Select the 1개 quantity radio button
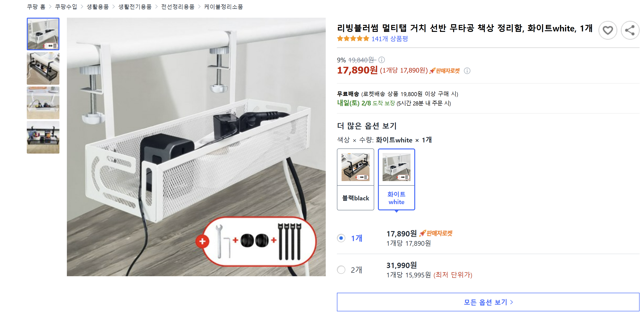The width and height of the screenshot is (644, 316). [x=341, y=238]
